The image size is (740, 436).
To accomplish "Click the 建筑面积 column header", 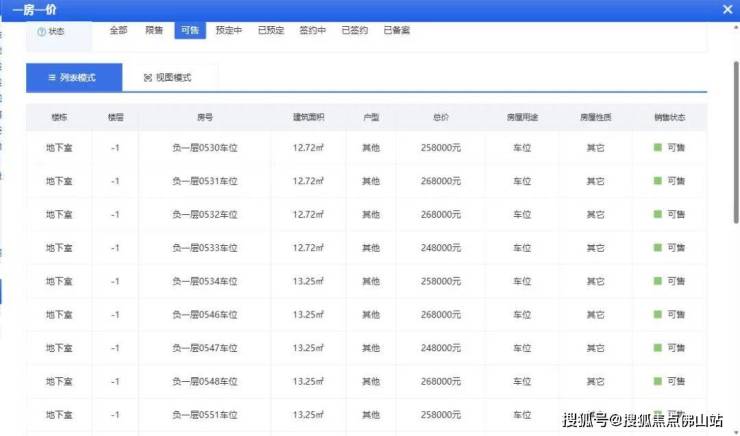I will (308, 117).
